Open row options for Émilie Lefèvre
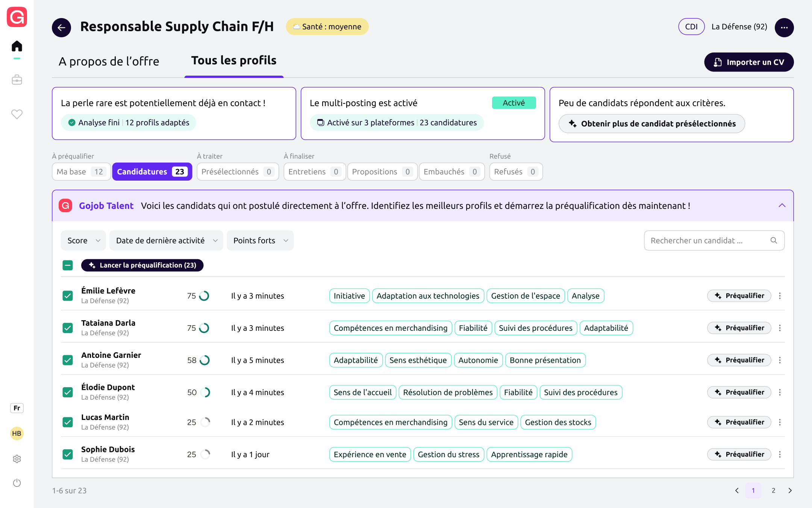The image size is (812, 508). pyautogui.click(x=780, y=296)
